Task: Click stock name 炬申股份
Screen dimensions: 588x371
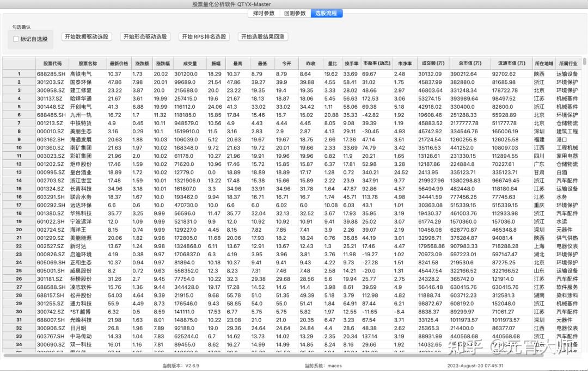Action: coord(81,164)
